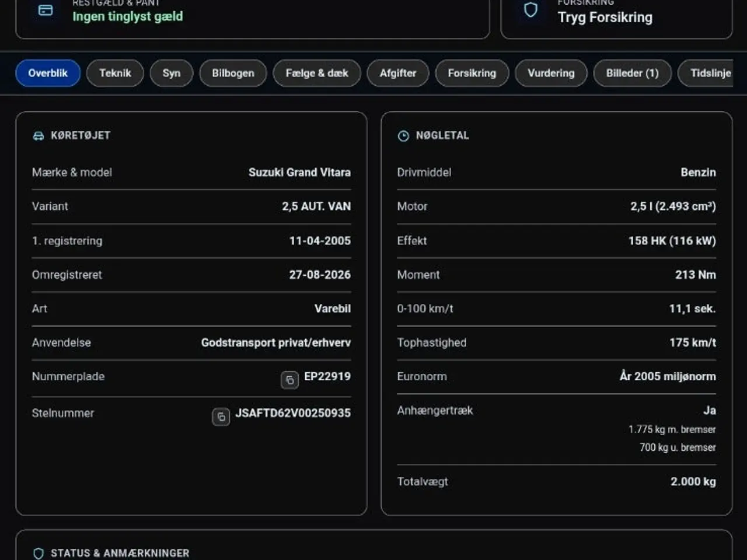Click the Anhængertræk value Ja
747x560 pixels.
click(x=710, y=410)
